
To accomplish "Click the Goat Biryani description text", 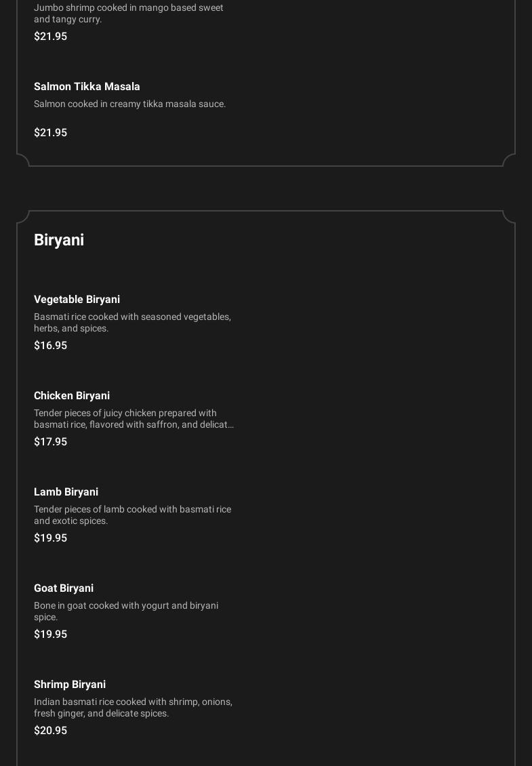I will [x=125, y=611].
